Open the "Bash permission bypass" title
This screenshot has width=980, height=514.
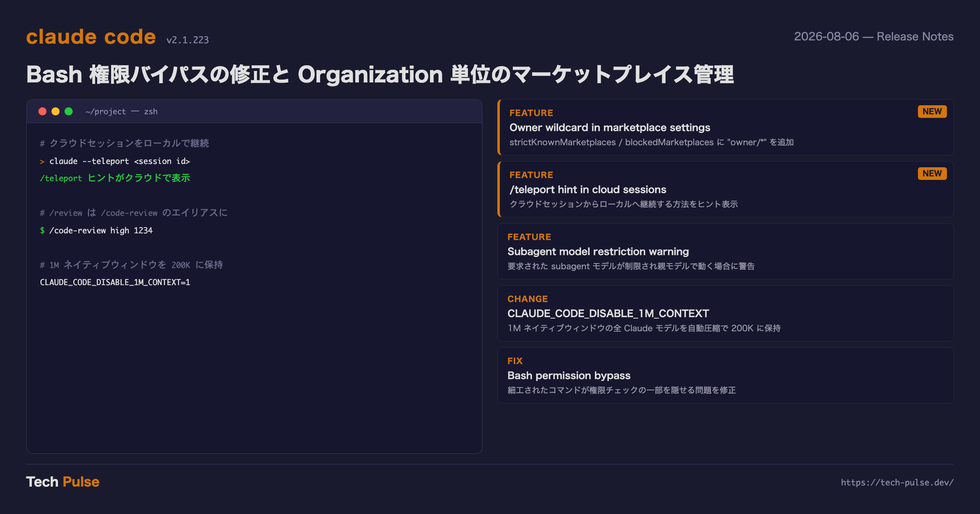(x=569, y=376)
